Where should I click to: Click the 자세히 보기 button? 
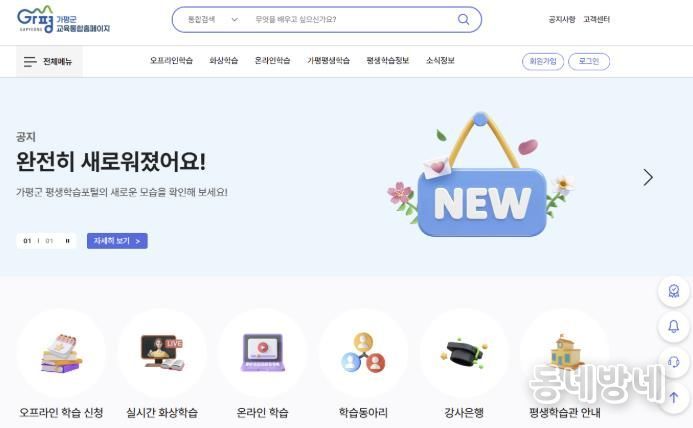click(x=117, y=241)
